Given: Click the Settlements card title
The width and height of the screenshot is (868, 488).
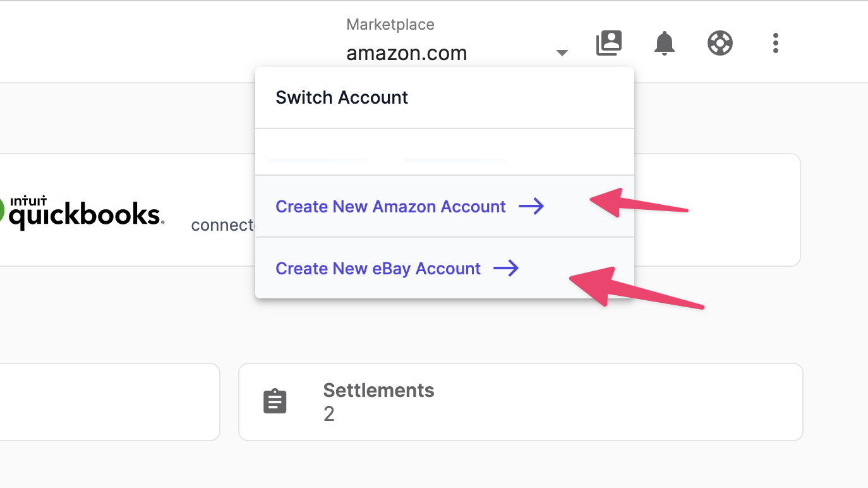Looking at the screenshot, I should click(378, 391).
